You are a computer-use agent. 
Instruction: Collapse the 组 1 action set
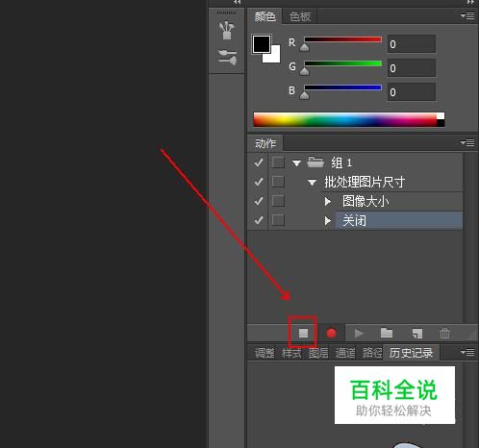pyautogui.click(x=296, y=163)
